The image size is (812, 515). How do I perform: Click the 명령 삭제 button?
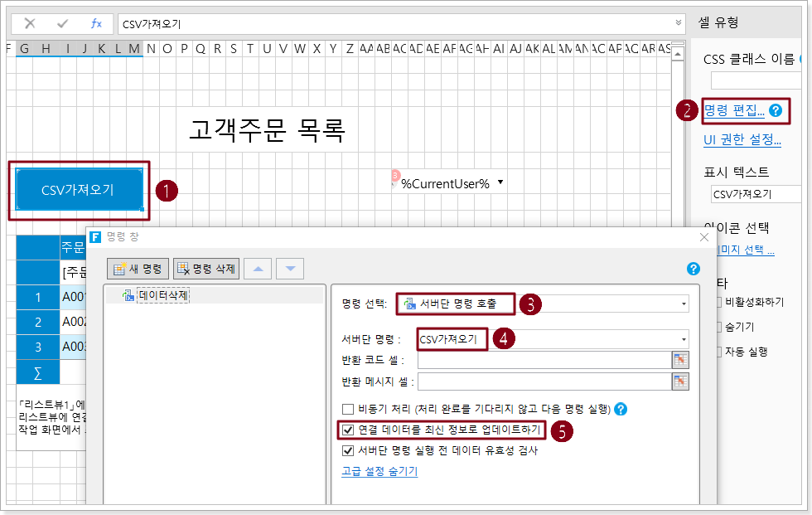(x=207, y=269)
